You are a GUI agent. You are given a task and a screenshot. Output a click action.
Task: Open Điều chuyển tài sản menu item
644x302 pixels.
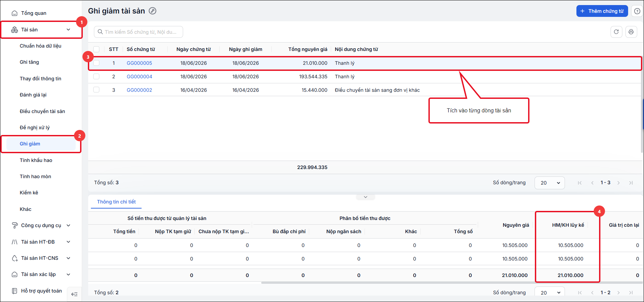[42, 111]
